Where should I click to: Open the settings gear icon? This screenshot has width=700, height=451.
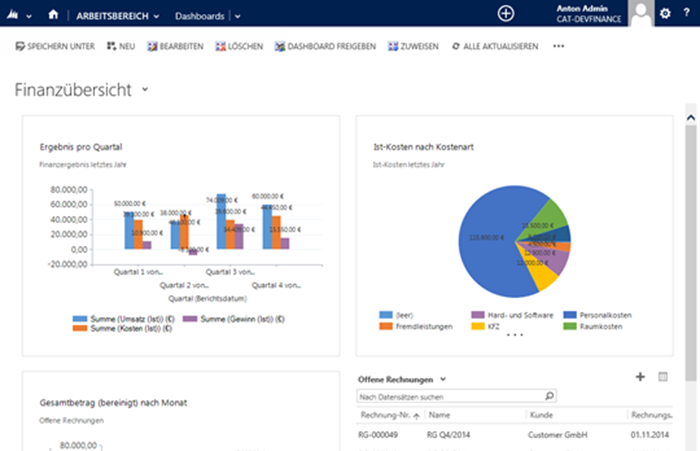666,14
